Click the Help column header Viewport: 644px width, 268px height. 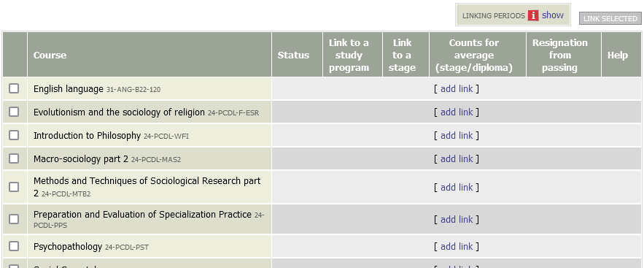tap(617, 55)
